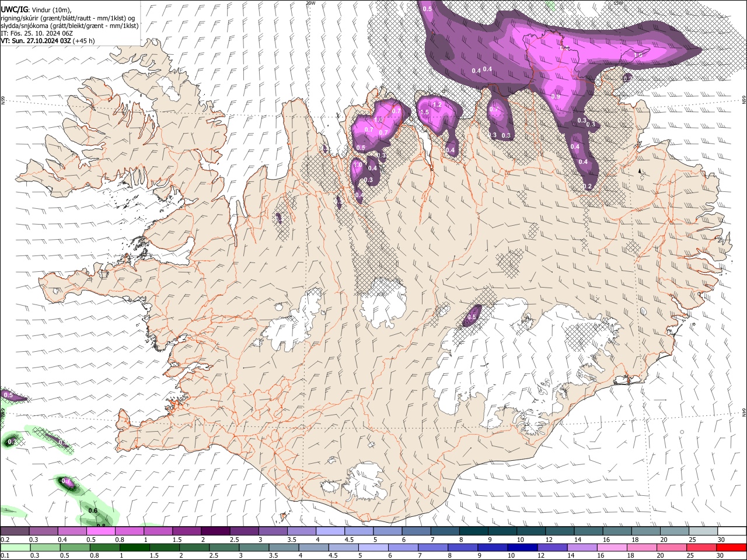The height and width of the screenshot is (560, 747).
Task: Click the bright red swatch above 30
Action: 731,547
